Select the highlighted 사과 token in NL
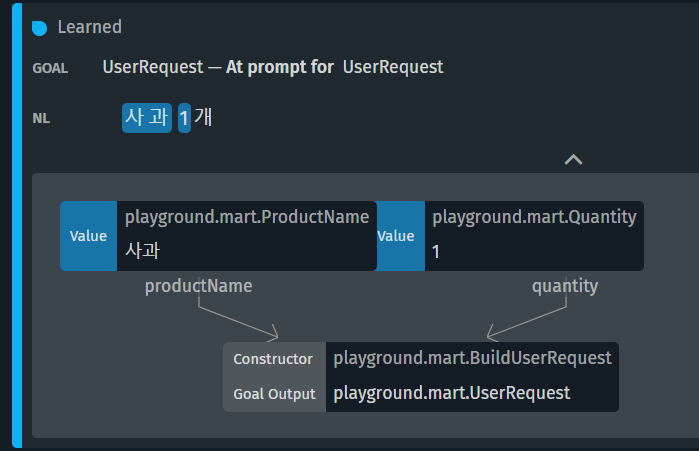Screen dimensions: 699x451 tap(147, 118)
